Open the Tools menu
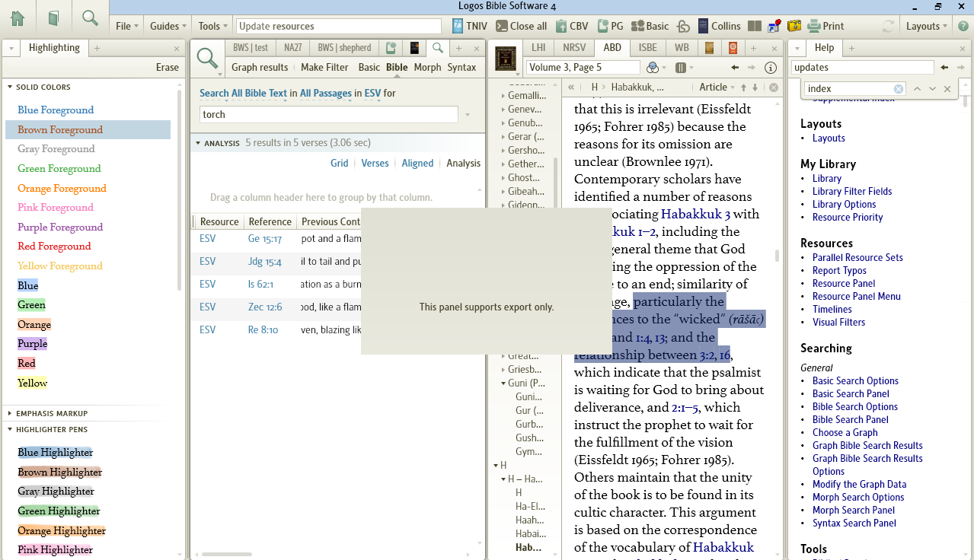This screenshot has width=974, height=560. click(213, 26)
